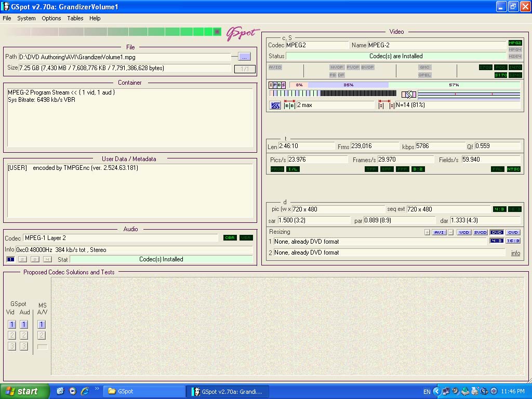532x399 pixels.
Task: Open the Options menu
Action: [51, 18]
